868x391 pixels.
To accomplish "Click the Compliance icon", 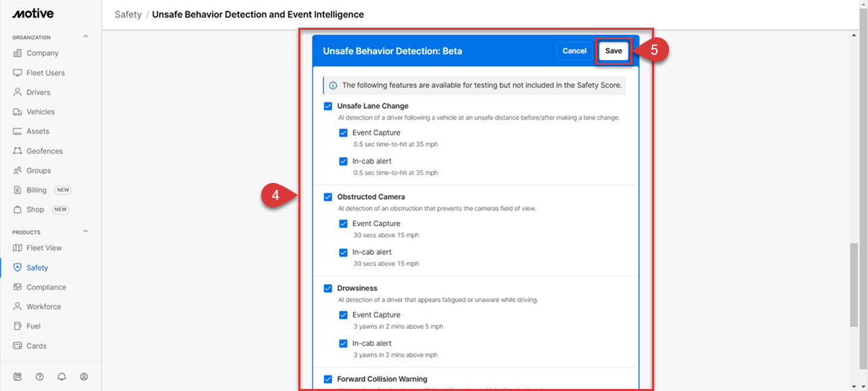I will pyautogui.click(x=18, y=288).
